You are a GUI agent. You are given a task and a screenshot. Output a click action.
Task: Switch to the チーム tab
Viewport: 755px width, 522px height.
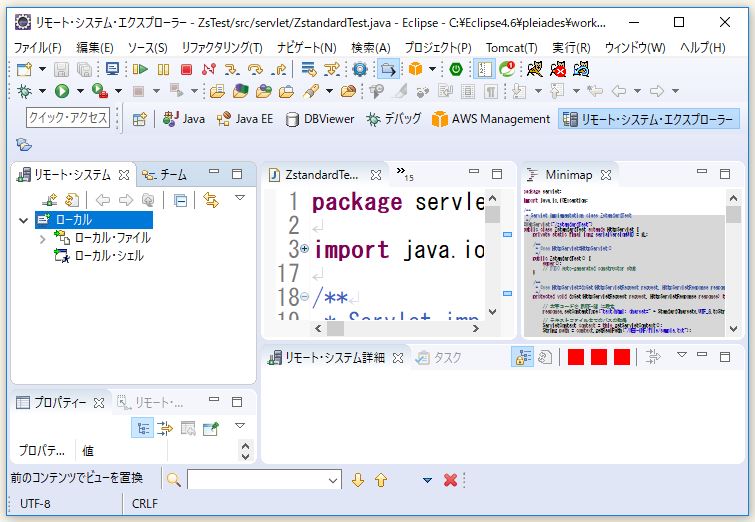tap(166, 175)
